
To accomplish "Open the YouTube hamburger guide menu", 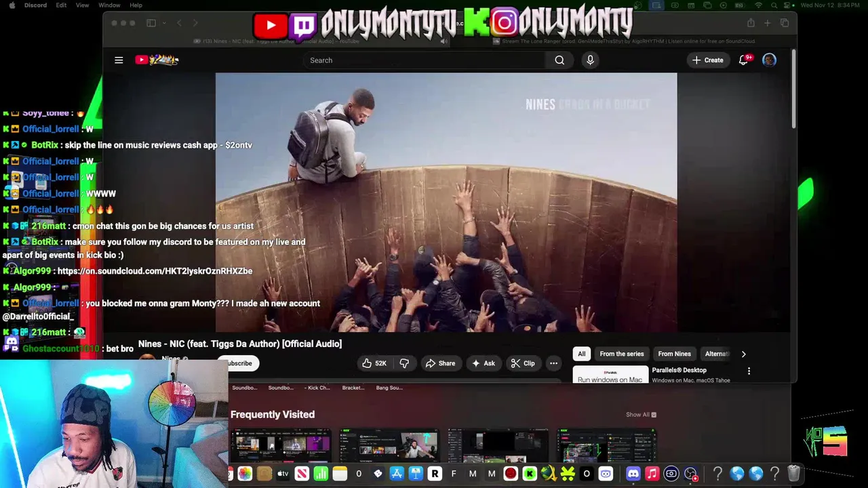I will [x=119, y=60].
